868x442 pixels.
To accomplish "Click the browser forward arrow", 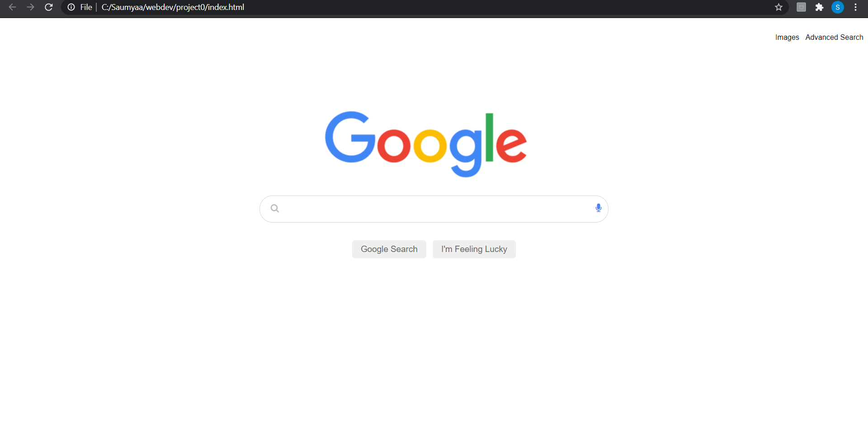I will tap(30, 7).
